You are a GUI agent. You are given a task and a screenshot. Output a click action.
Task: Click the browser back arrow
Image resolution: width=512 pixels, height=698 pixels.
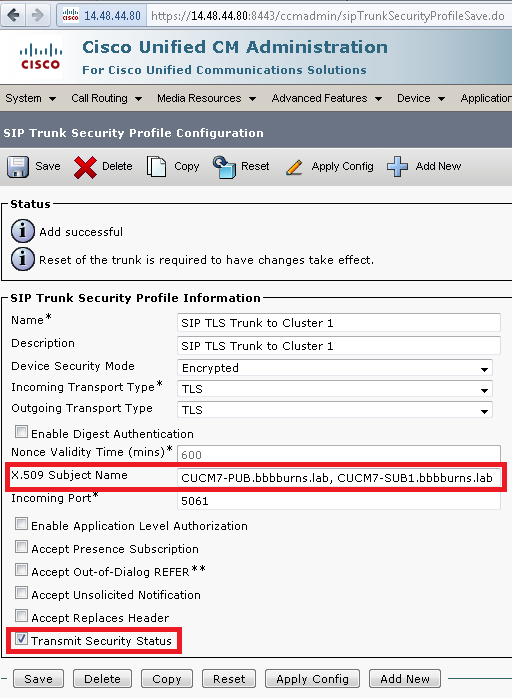pos(13,15)
